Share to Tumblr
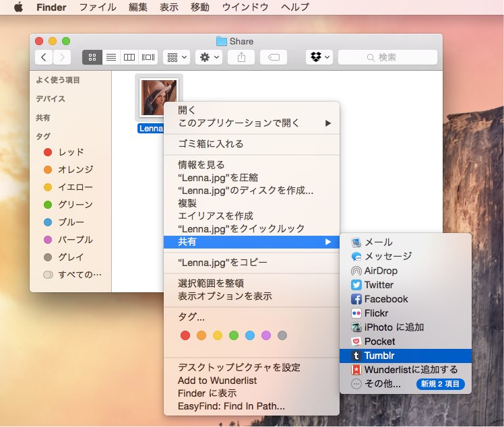Viewport: 504px width, 427px height. click(406, 356)
